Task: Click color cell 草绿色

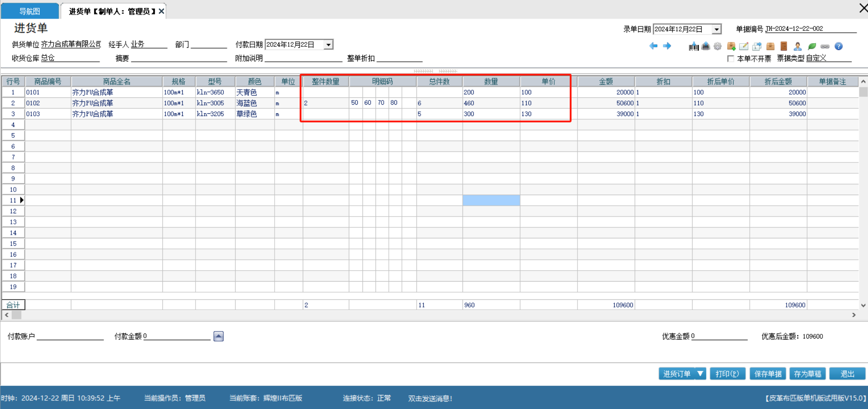Action: 255,114
